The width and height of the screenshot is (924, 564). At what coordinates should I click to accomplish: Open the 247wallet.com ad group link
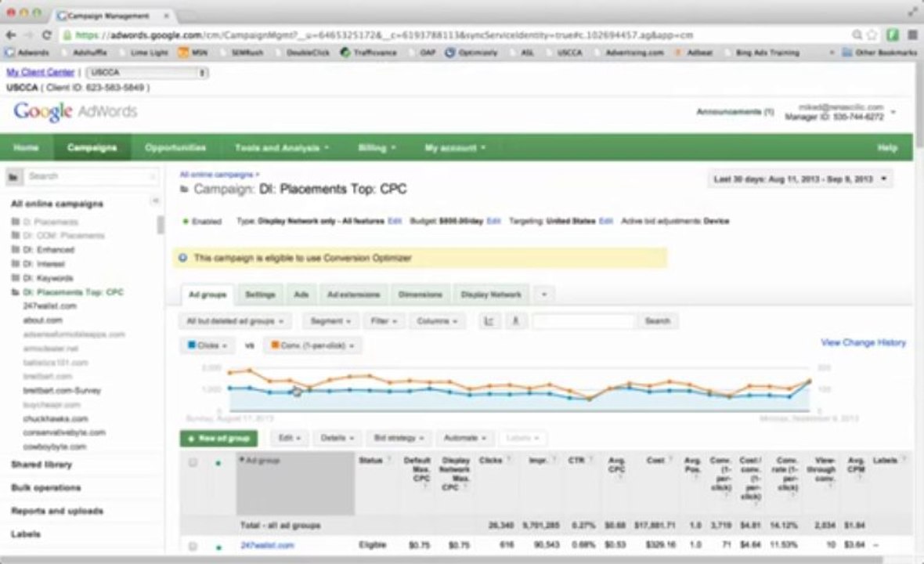click(x=267, y=546)
